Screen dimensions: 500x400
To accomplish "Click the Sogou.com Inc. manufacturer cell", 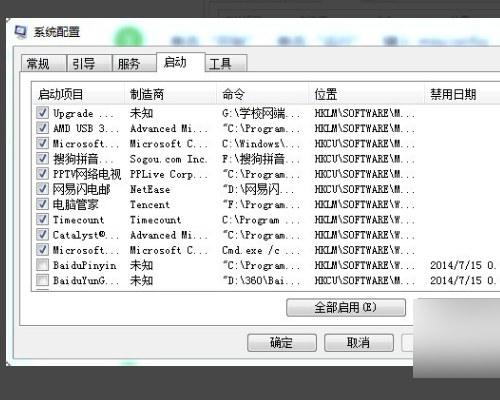I will pos(168,159).
